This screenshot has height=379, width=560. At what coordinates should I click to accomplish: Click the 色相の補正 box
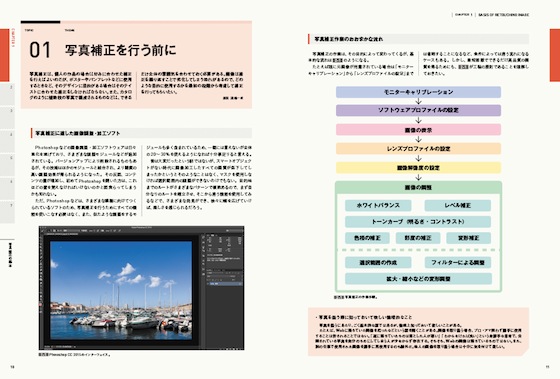(x=367, y=238)
